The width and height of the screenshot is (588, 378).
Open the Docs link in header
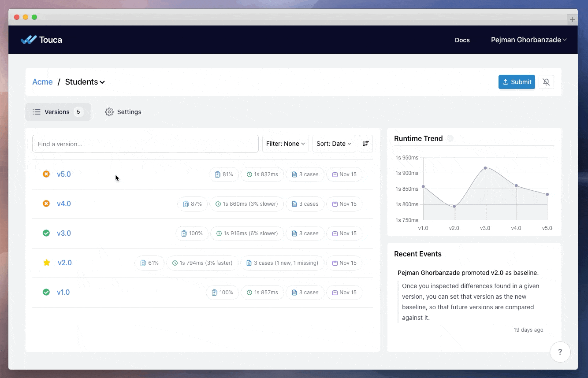[462, 40]
